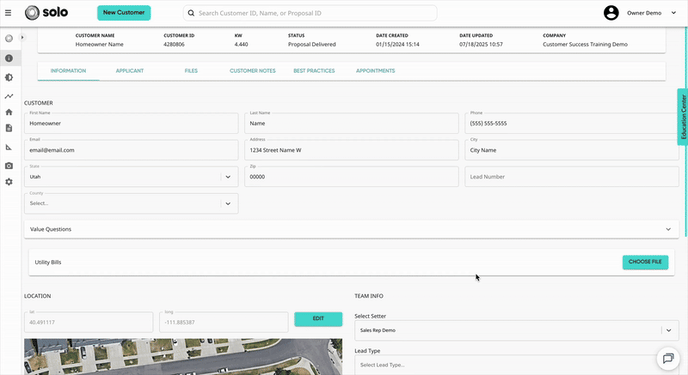Click the Lead Number input field
Image resolution: width=688 pixels, height=375 pixels.
click(572, 177)
